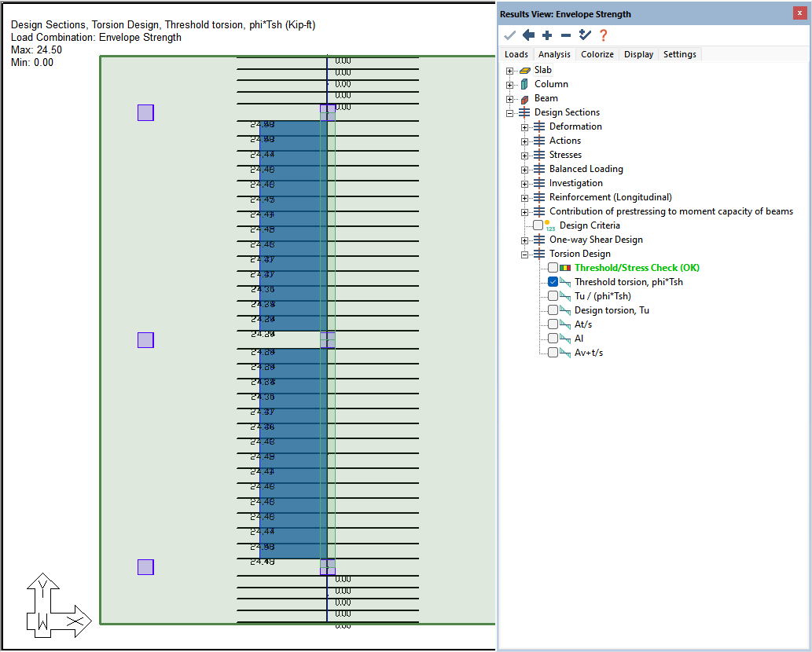The width and height of the screenshot is (812, 652).
Task: Close the Results View panel
Action: click(799, 13)
